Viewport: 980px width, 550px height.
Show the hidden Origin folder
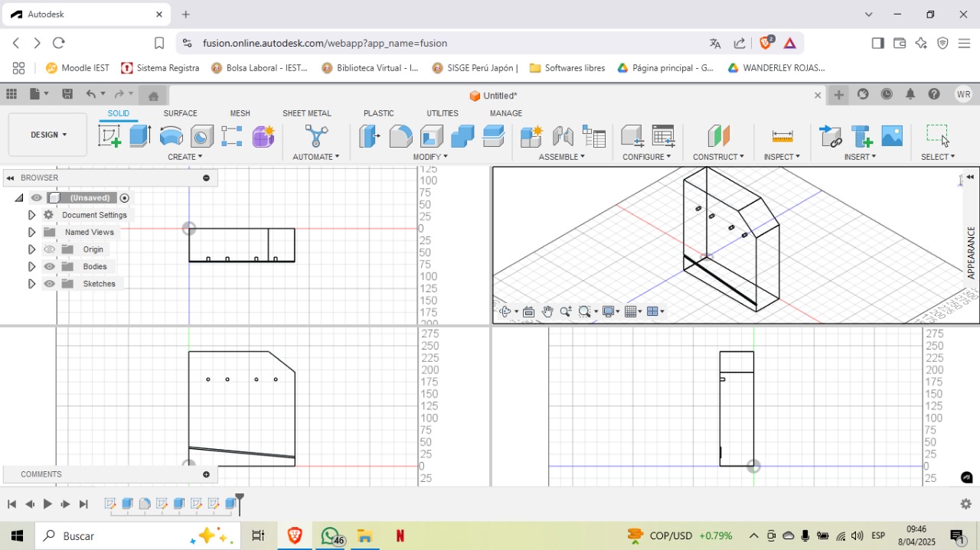[50, 249]
